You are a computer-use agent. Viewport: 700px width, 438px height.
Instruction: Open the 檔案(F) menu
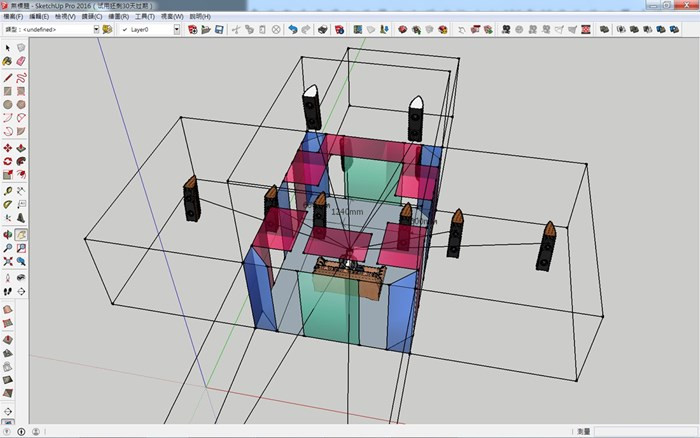click(14, 17)
